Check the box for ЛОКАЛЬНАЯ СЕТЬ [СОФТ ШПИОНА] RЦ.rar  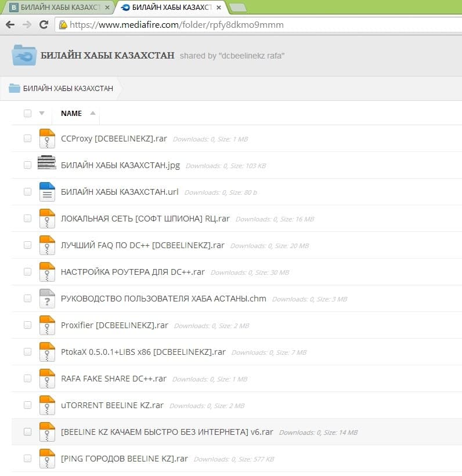(x=27, y=219)
